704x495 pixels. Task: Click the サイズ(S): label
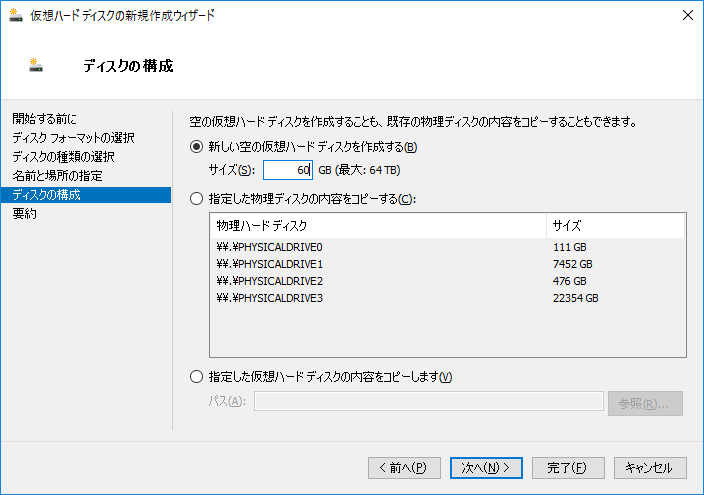click(x=232, y=170)
